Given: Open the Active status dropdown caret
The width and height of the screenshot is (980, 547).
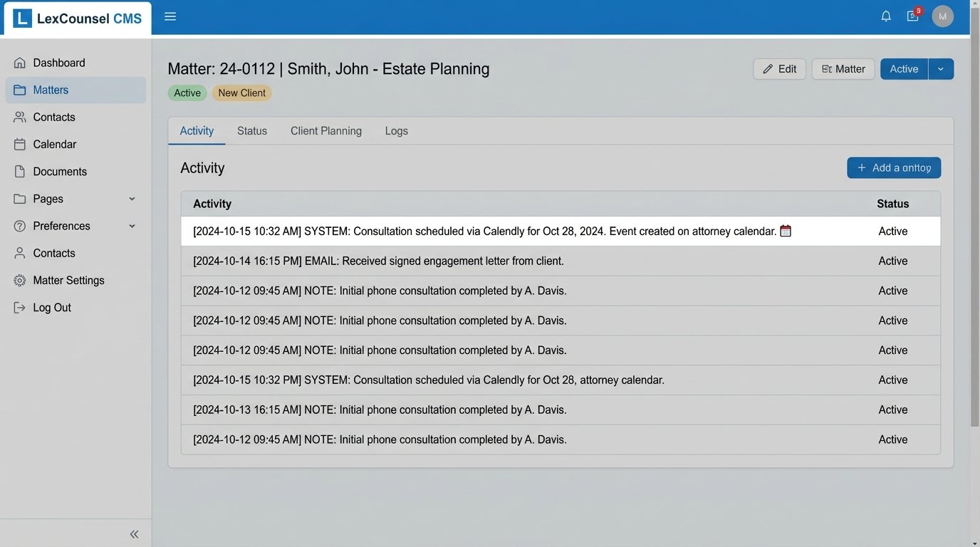Looking at the screenshot, I should pyautogui.click(x=941, y=68).
